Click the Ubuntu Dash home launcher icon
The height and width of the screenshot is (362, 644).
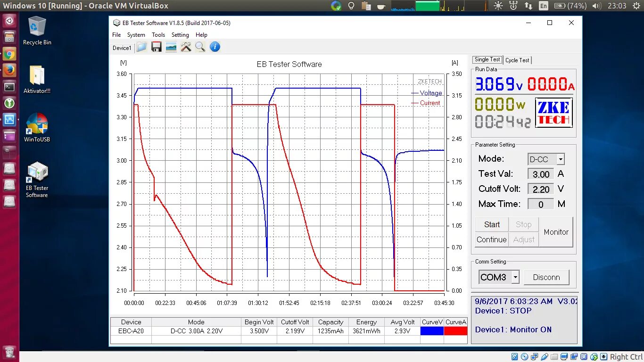click(9, 21)
